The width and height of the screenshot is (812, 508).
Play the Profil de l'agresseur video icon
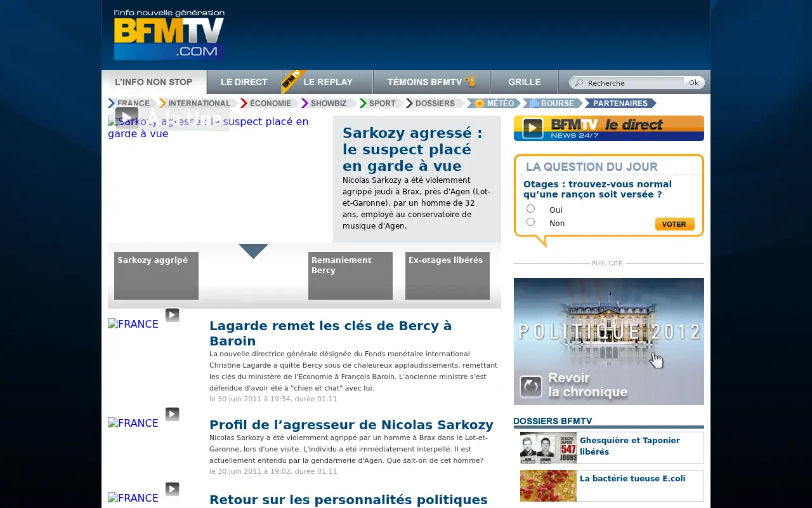(x=173, y=414)
